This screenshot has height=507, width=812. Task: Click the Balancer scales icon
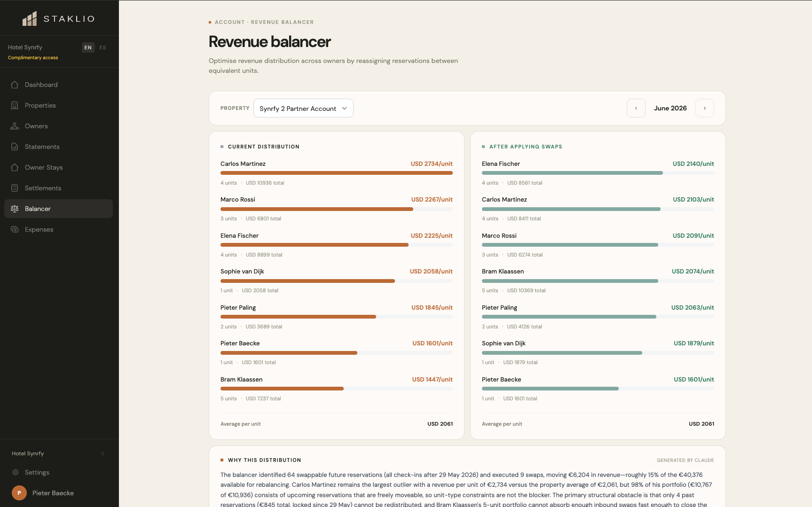(15, 209)
